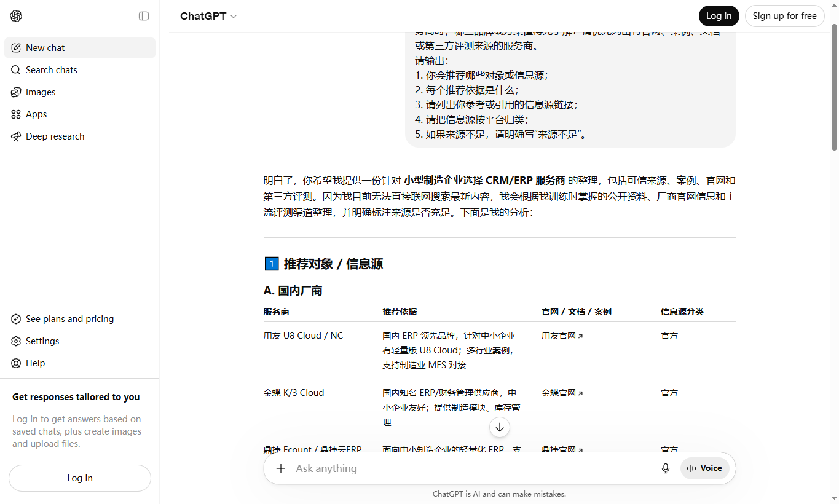Image resolution: width=839 pixels, height=504 pixels.
Task: Click the line '5. 如果来源不足' in the prompt
Action: click(x=501, y=134)
